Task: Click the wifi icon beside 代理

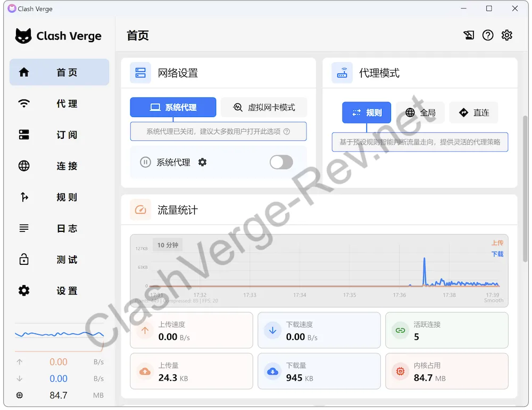Action: click(x=24, y=104)
